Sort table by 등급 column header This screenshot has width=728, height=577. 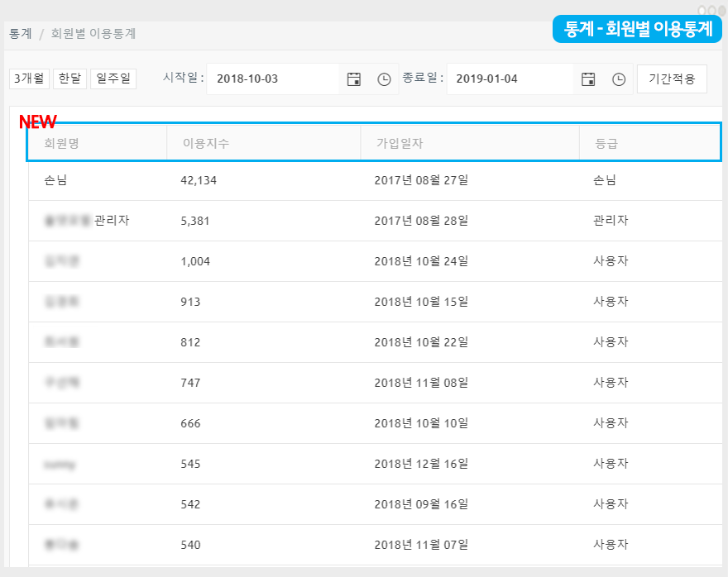click(x=606, y=144)
